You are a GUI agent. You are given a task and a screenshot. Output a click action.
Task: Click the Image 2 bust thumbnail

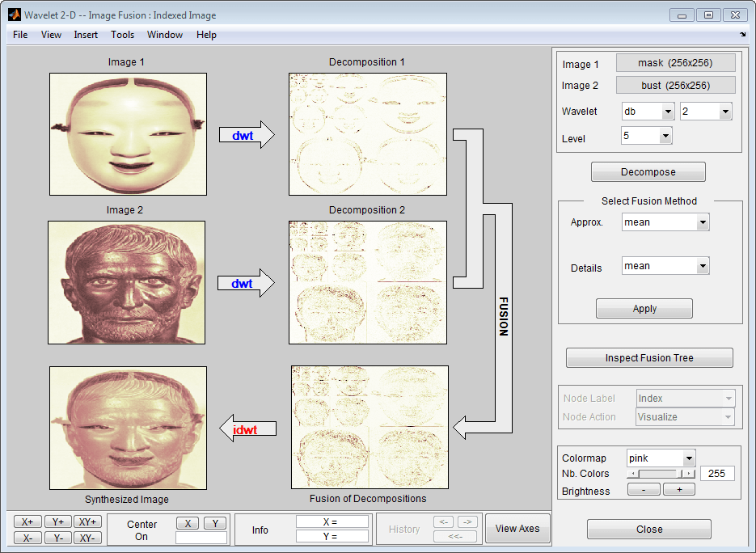coord(126,282)
